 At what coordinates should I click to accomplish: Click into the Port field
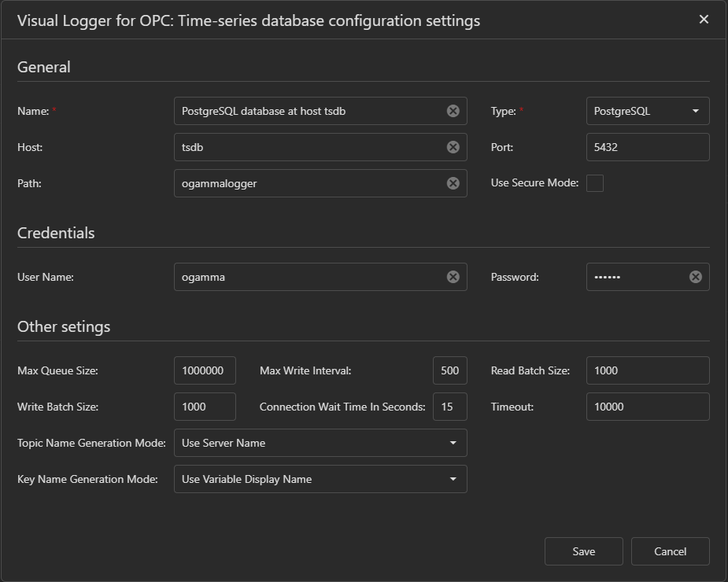(647, 147)
